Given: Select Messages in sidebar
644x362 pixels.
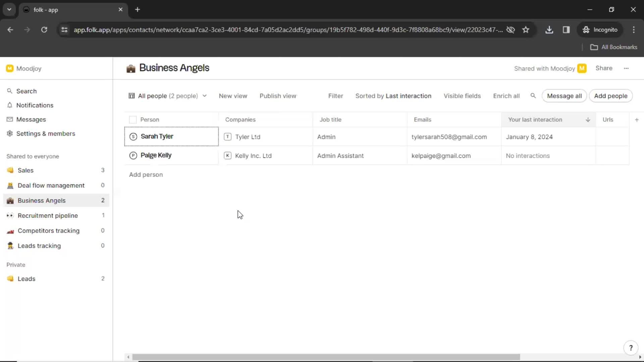Looking at the screenshot, I should click(x=31, y=119).
